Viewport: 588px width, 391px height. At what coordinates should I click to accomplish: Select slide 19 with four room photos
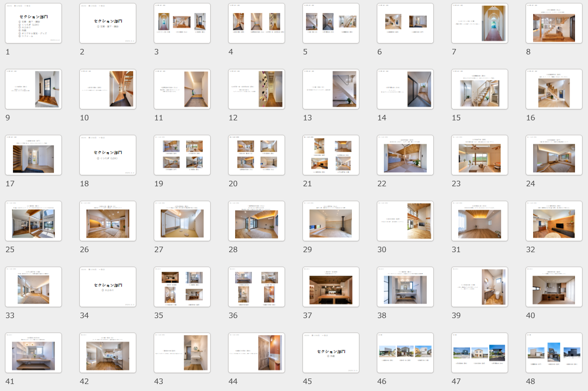pos(182,155)
